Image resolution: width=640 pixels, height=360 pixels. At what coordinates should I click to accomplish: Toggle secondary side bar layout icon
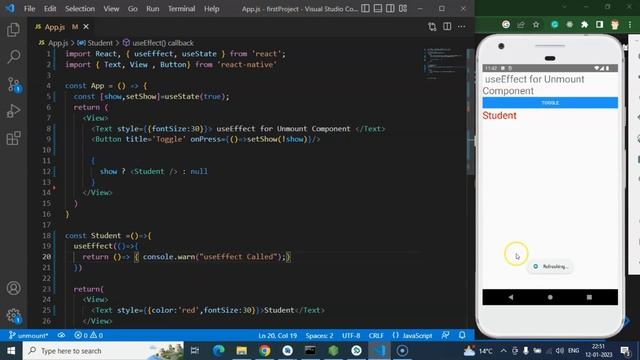390,9
